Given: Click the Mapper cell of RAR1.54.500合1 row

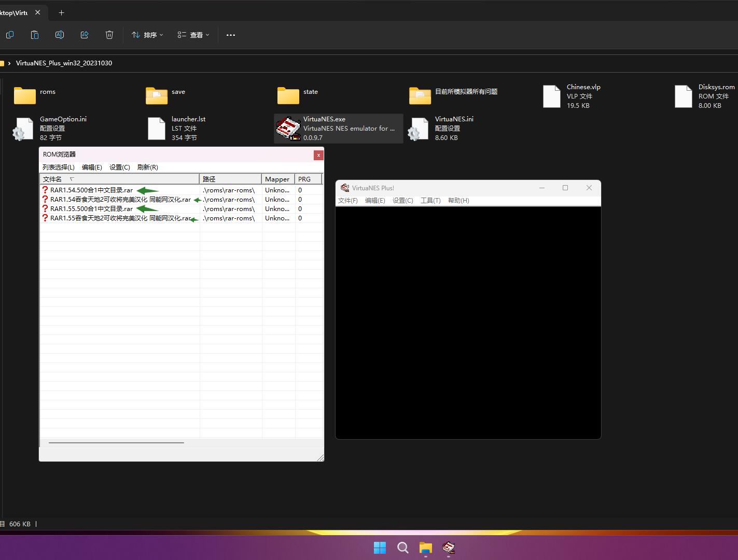Looking at the screenshot, I should (x=279, y=190).
